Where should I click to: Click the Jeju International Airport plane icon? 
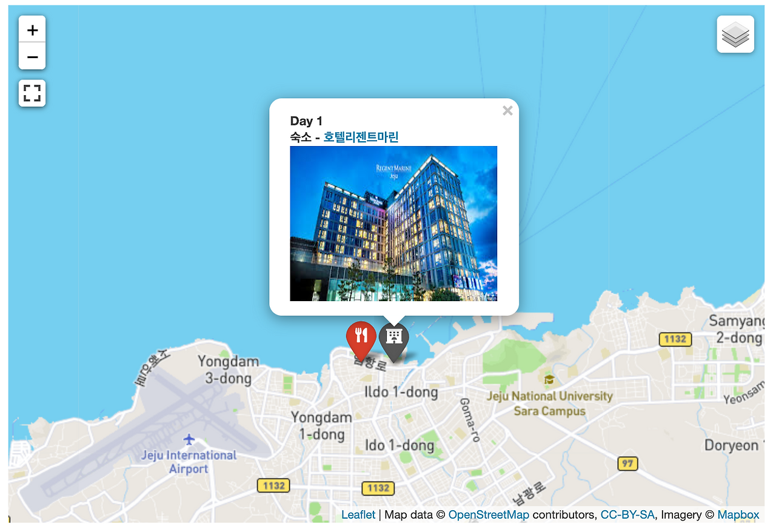tap(189, 439)
